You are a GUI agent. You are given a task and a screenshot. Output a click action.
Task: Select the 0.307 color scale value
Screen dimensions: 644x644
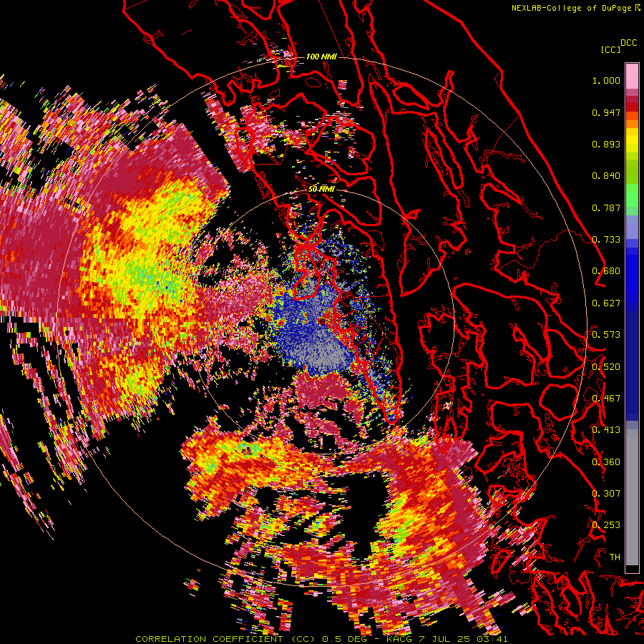(x=606, y=494)
